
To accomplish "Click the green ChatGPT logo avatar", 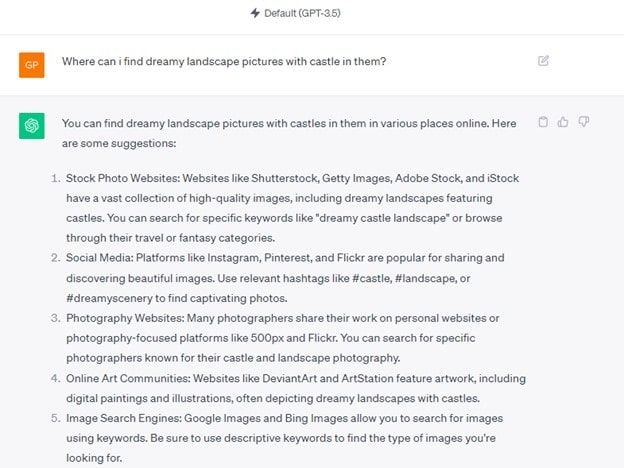I will (32, 126).
